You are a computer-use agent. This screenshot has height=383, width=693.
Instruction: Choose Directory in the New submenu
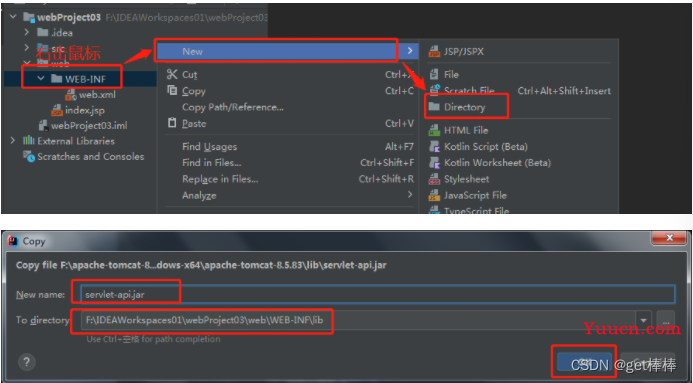pyautogui.click(x=518, y=107)
